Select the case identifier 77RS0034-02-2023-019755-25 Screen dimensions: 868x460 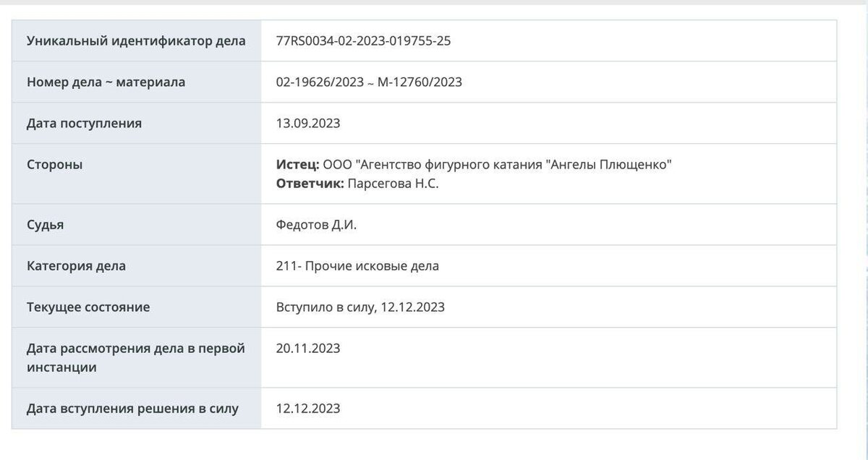[x=363, y=41]
